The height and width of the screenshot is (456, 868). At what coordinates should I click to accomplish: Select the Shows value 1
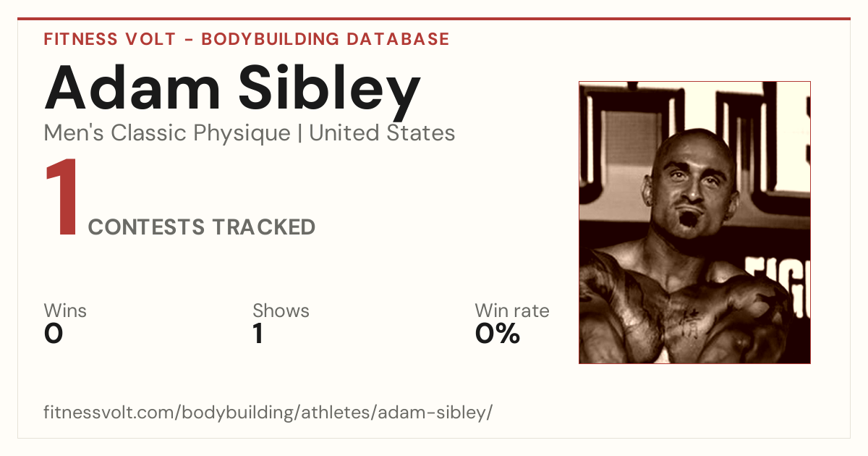pos(258,334)
